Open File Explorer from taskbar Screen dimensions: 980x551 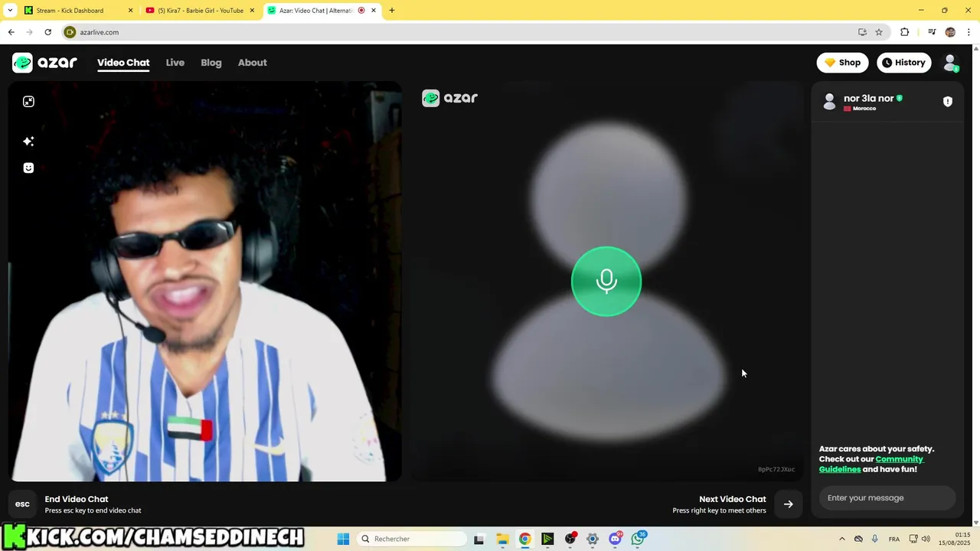(502, 539)
